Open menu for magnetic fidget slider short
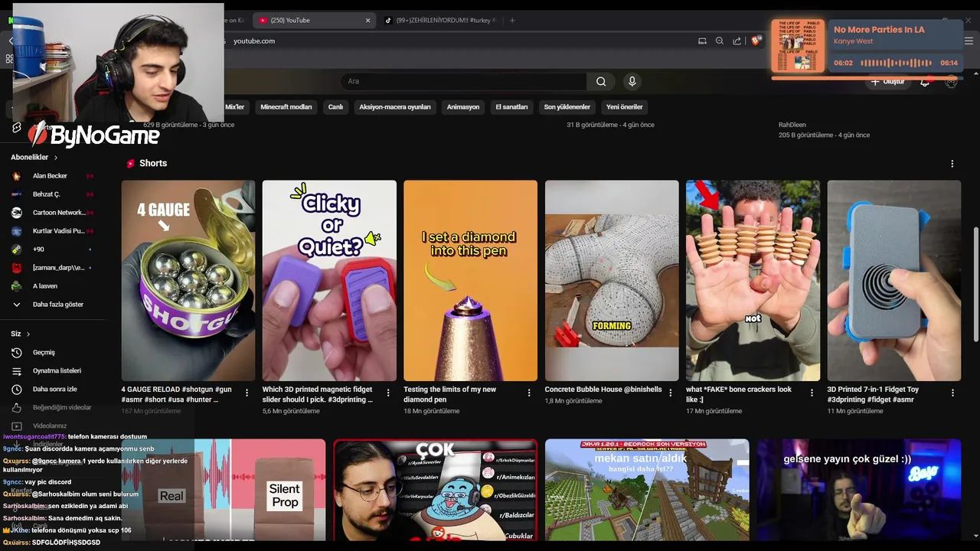This screenshot has width=980, height=551. click(x=387, y=393)
